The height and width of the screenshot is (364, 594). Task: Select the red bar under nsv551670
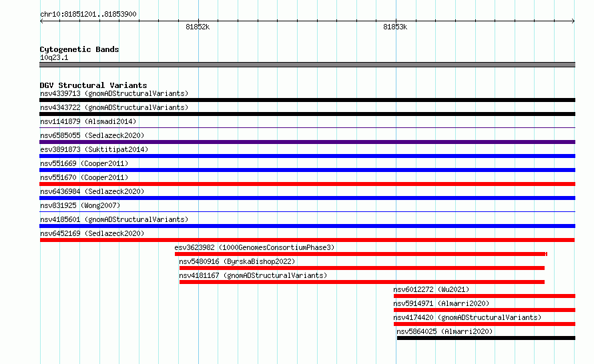[307, 184]
